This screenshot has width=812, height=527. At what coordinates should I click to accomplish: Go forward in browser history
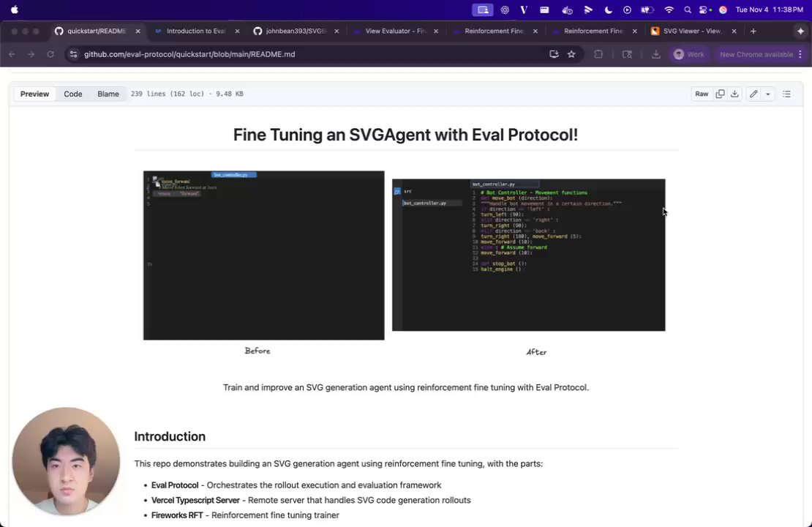[x=31, y=54]
